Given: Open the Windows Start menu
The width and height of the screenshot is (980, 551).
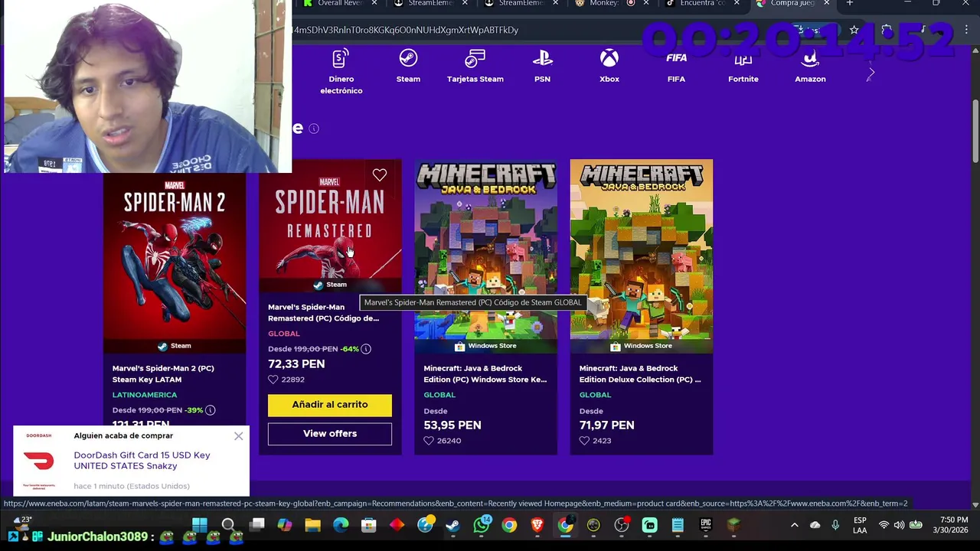Looking at the screenshot, I should coord(200,525).
